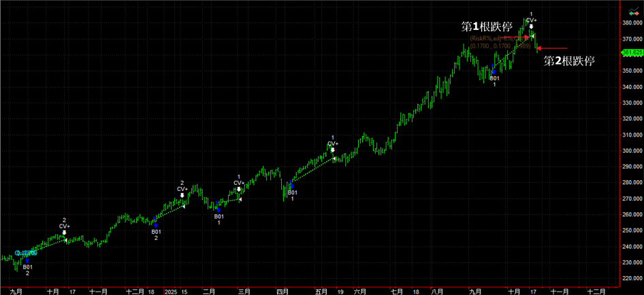Click the 260.000 price axis label
This screenshot has width=644, height=295.
pyautogui.click(x=632, y=215)
